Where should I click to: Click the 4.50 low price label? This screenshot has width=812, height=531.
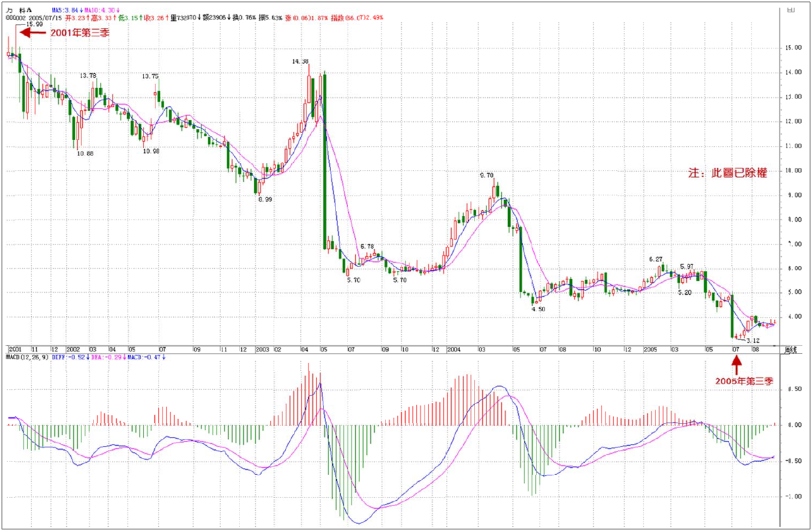click(538, 309)
